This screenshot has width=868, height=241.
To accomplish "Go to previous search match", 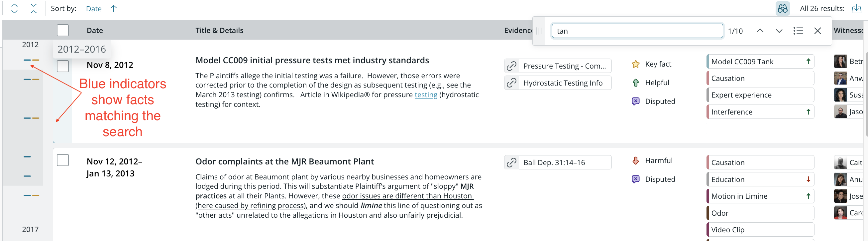I will coord(760,31).
